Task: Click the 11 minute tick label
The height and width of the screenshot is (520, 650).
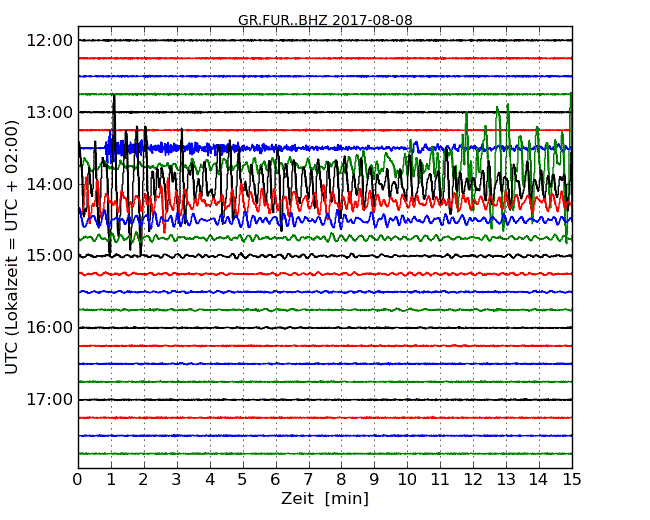Action: point(440,479)
